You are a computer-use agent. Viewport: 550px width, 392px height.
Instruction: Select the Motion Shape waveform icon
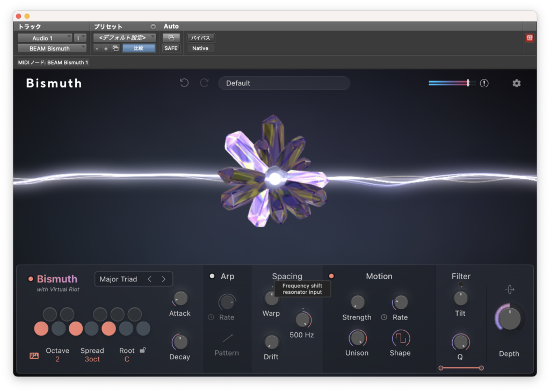point(400,338)
